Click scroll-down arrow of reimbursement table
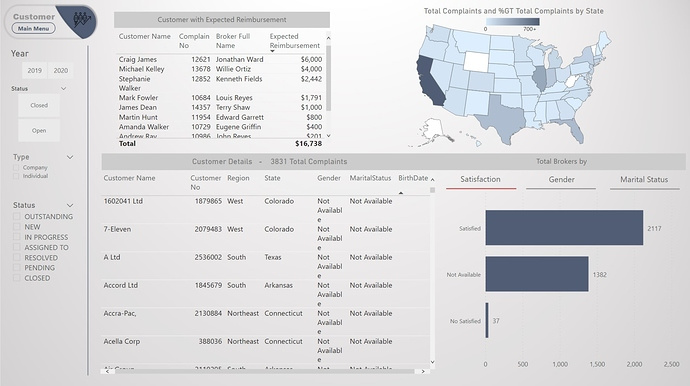The width and height of the screenshot is (690, 386). point(328,136)
